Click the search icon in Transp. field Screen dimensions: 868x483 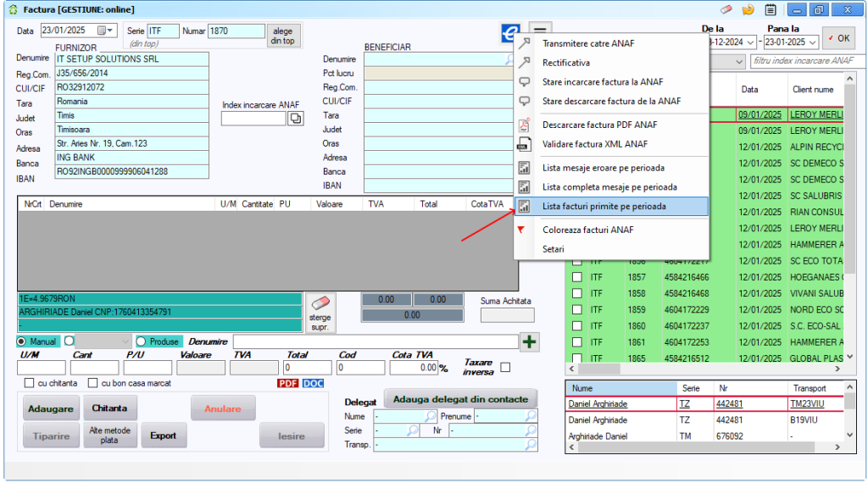[x=531, y=444]
